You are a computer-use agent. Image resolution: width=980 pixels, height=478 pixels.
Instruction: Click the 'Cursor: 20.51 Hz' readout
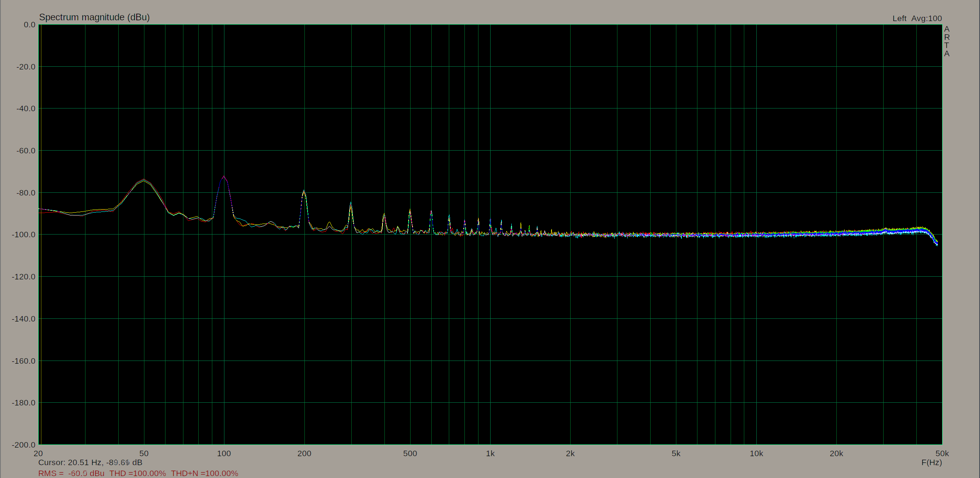(70, 462)
